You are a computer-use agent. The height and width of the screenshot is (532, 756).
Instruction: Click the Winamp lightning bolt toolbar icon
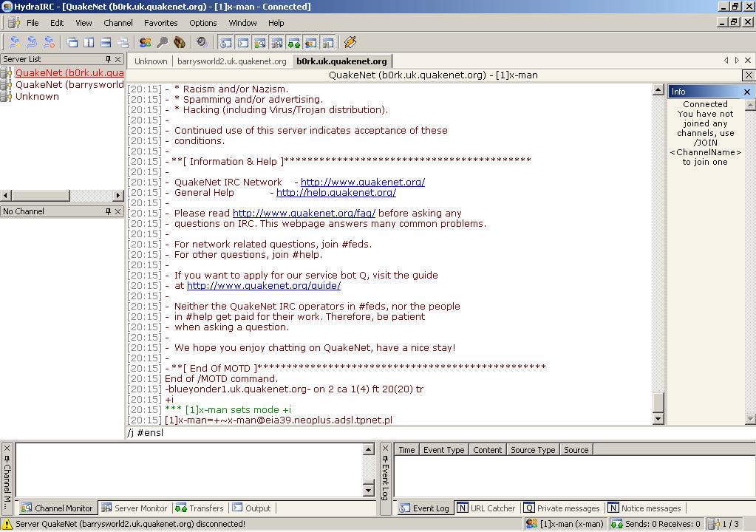tap(350, 42)
